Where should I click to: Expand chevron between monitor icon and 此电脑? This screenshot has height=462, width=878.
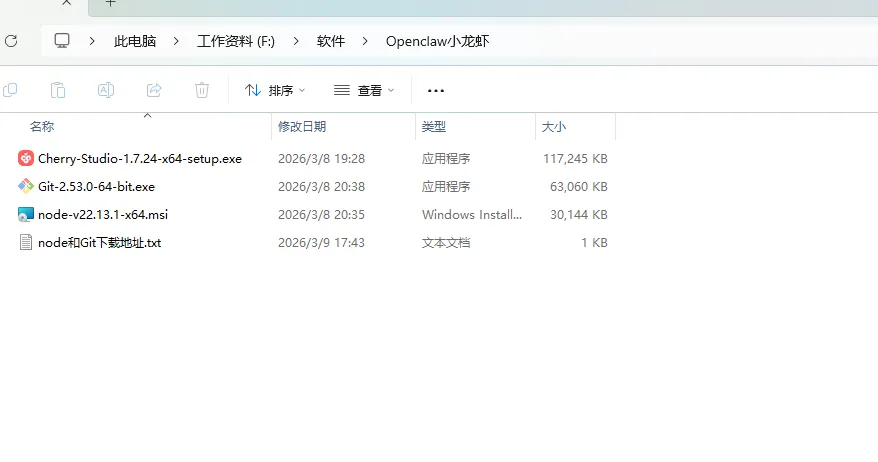point(92,41)
